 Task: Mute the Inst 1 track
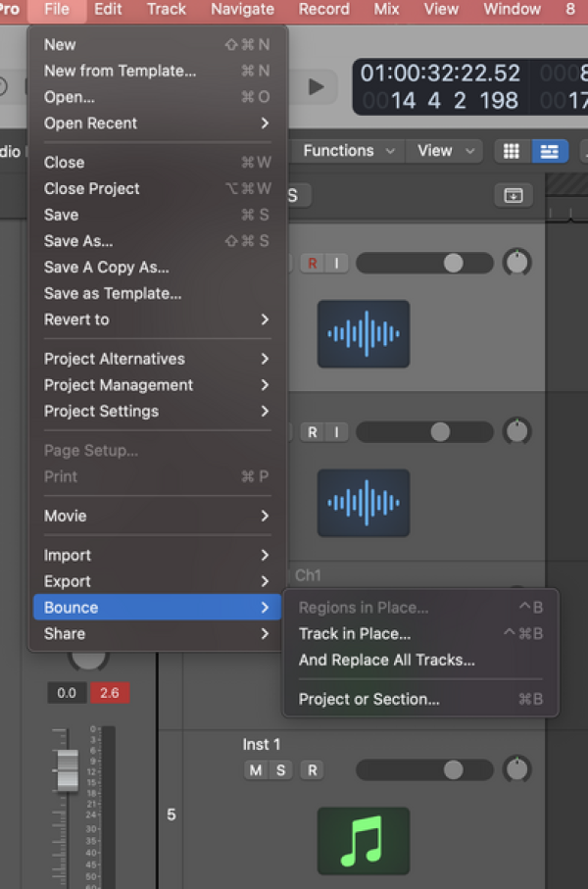tap(256, 770)
